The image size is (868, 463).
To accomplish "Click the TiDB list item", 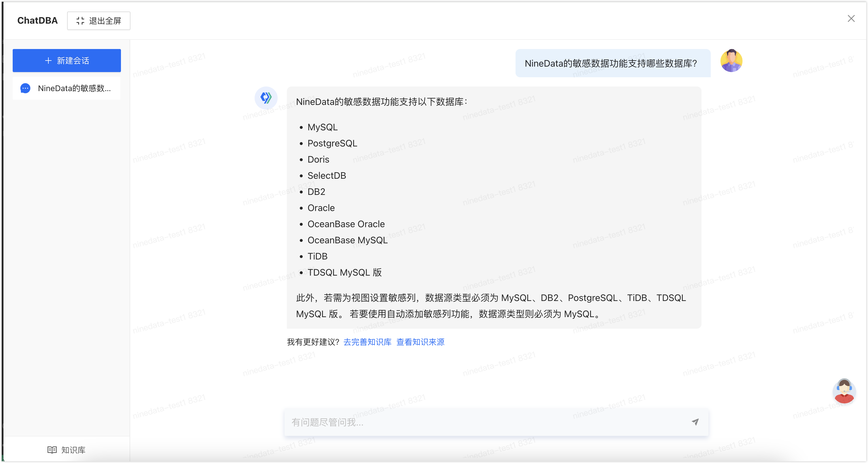I will click(x=317, y=257).
